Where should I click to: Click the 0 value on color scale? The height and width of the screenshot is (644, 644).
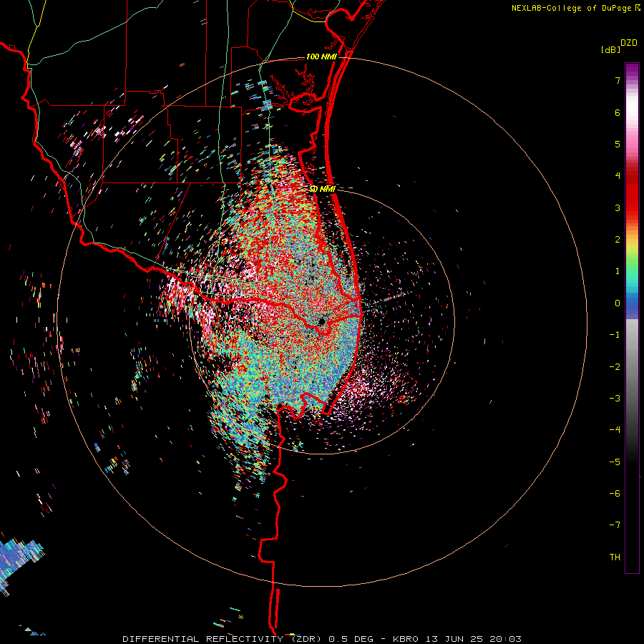[618, 303]
